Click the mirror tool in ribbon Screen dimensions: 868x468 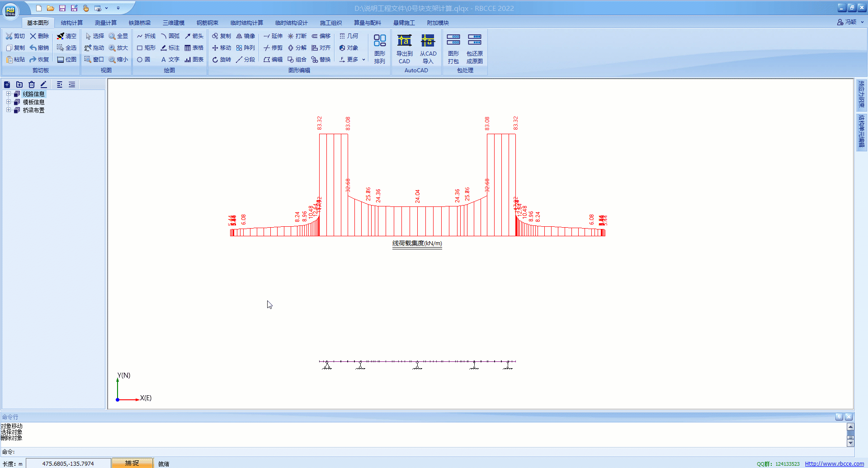click(x=245, y=36)
